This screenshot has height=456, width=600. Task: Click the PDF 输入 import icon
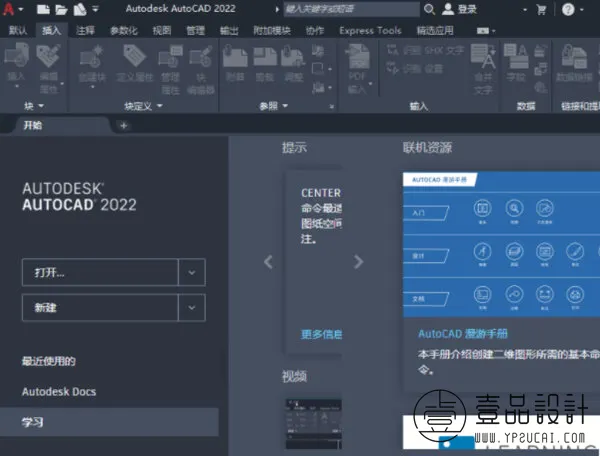357,56
